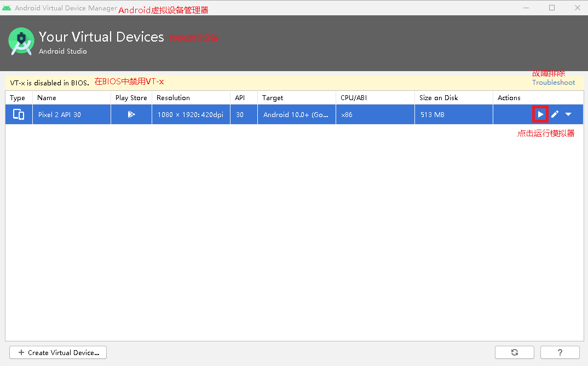Edit the Pixel 2 API 30 device
This screenshot has height=366, width=588.
click(555, 114)
